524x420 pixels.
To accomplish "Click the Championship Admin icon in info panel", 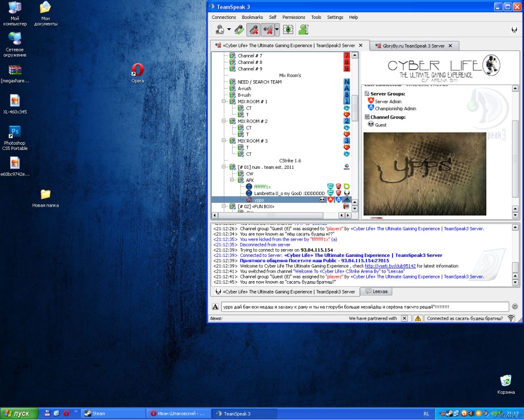I will click(370, 107).
